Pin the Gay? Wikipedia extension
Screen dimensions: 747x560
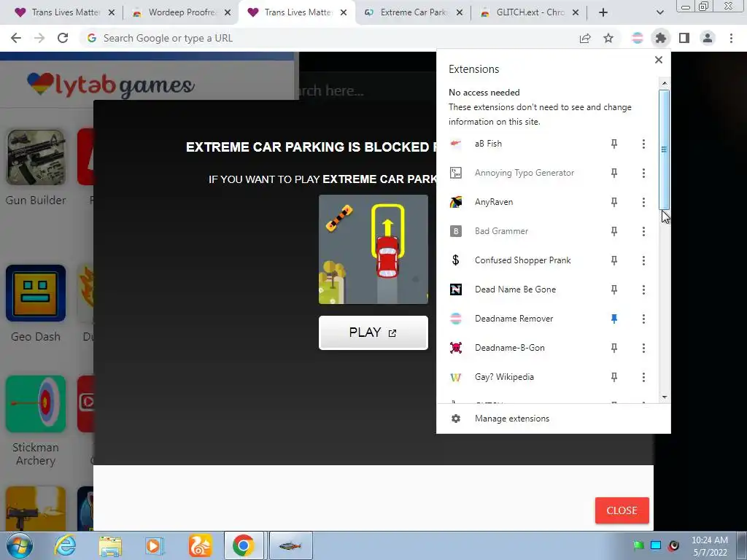pos(614,377)
